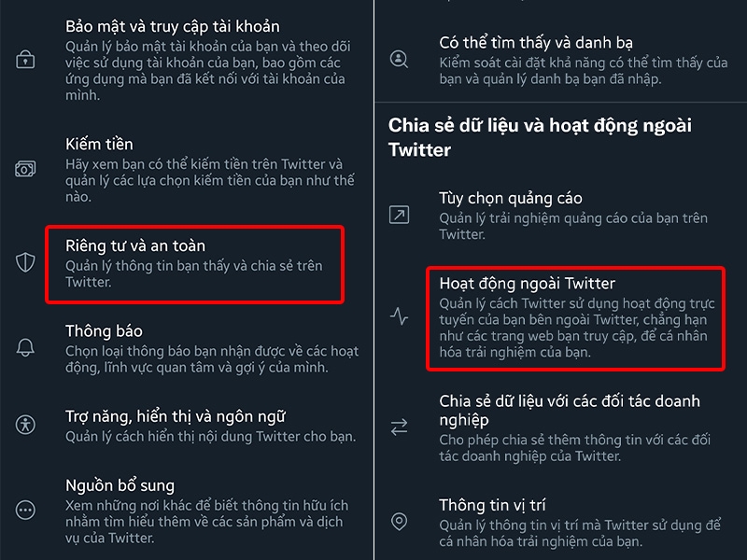This screenshot has width=747, height=560.
Task: Click the bell icon beside Thông báo
Action: [23, 349]
